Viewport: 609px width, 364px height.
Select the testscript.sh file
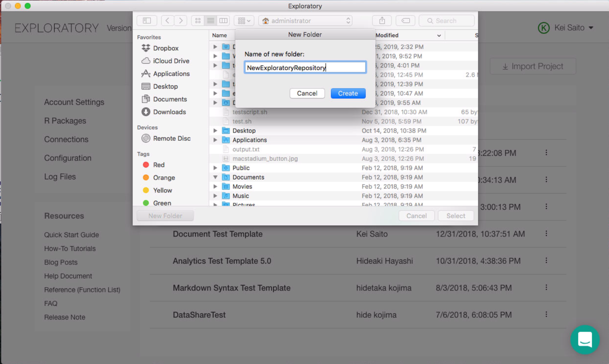coord(250,112)
